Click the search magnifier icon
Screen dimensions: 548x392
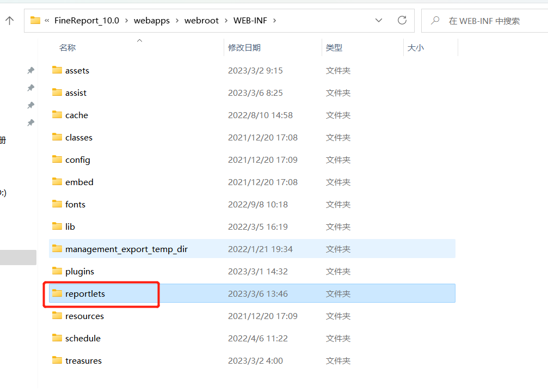point(435,20)
